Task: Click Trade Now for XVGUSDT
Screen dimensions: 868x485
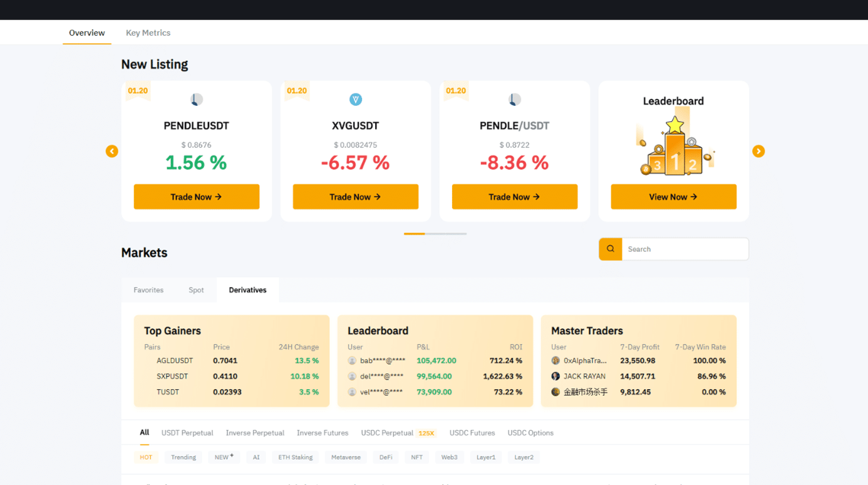Action: [x=356, y=197]
